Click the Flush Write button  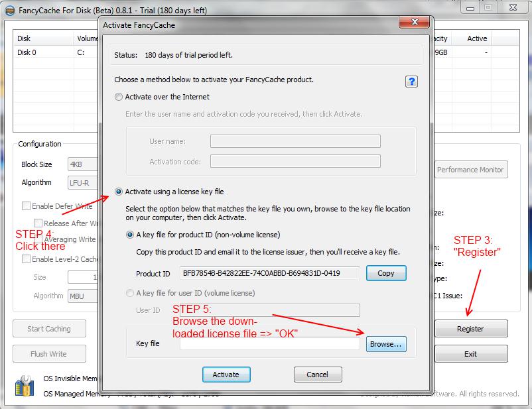49,354
